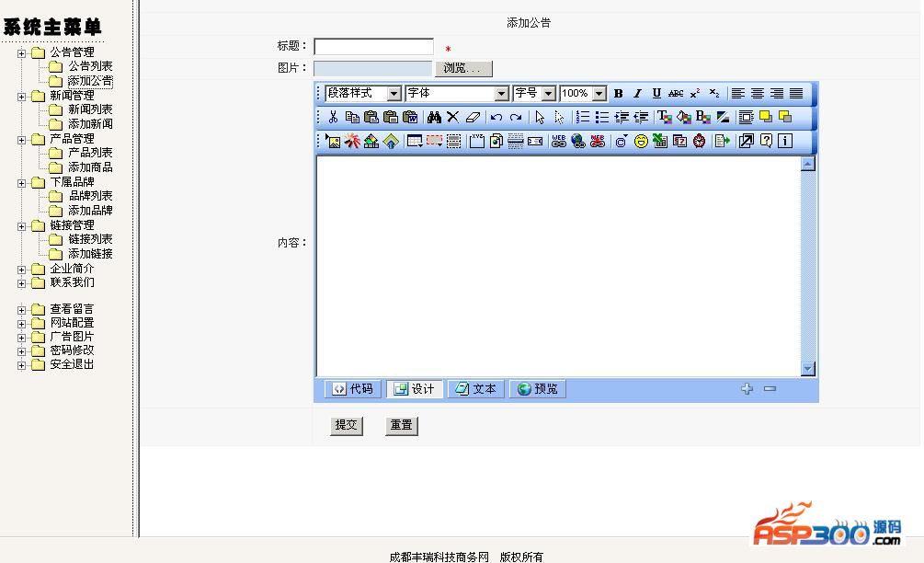
Task: Click into the editor content area
Action: tap(559, 265)
